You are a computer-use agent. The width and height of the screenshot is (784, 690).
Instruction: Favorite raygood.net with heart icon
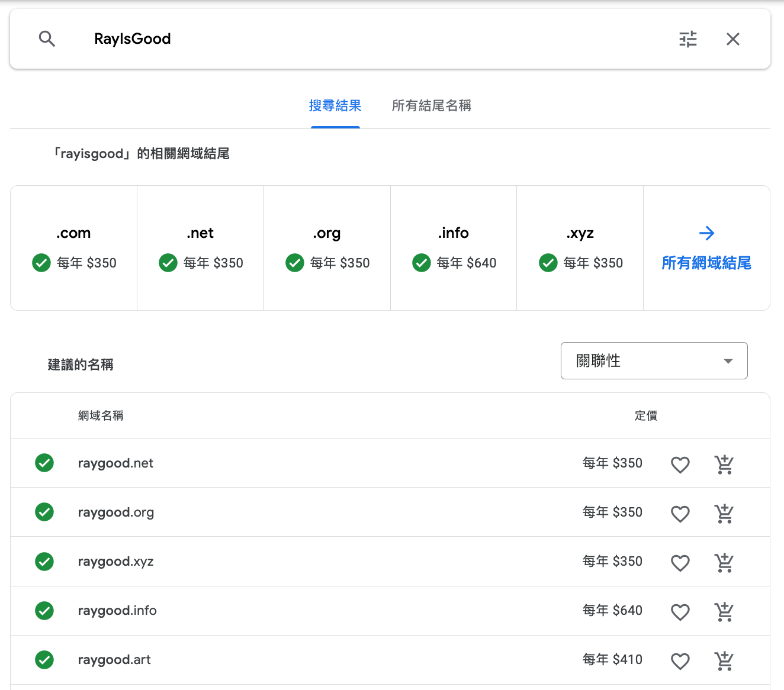pyautogui.click(x=680, y=465)
